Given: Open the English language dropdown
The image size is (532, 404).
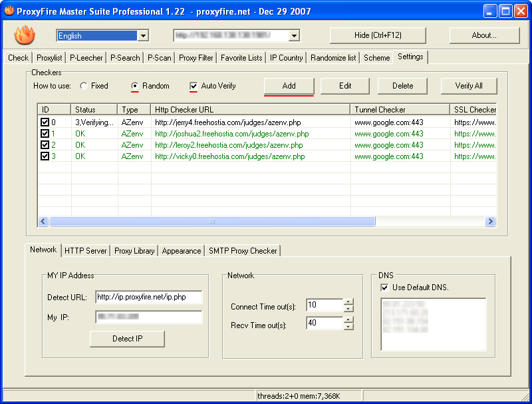Looking at the screenshot, I should 142,36.
